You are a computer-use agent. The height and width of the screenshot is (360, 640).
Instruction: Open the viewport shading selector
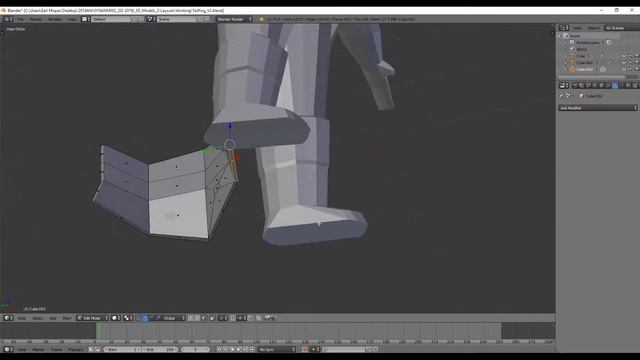click(x=116, y=318)
